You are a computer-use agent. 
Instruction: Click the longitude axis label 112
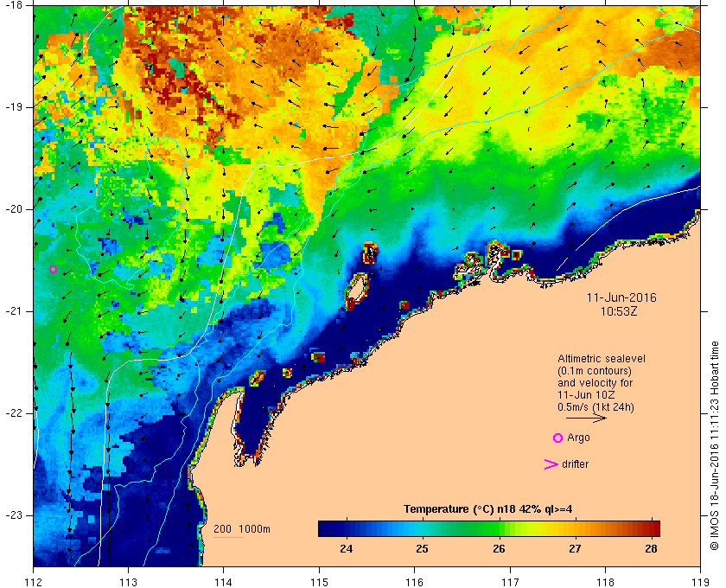tap(34, 583)
